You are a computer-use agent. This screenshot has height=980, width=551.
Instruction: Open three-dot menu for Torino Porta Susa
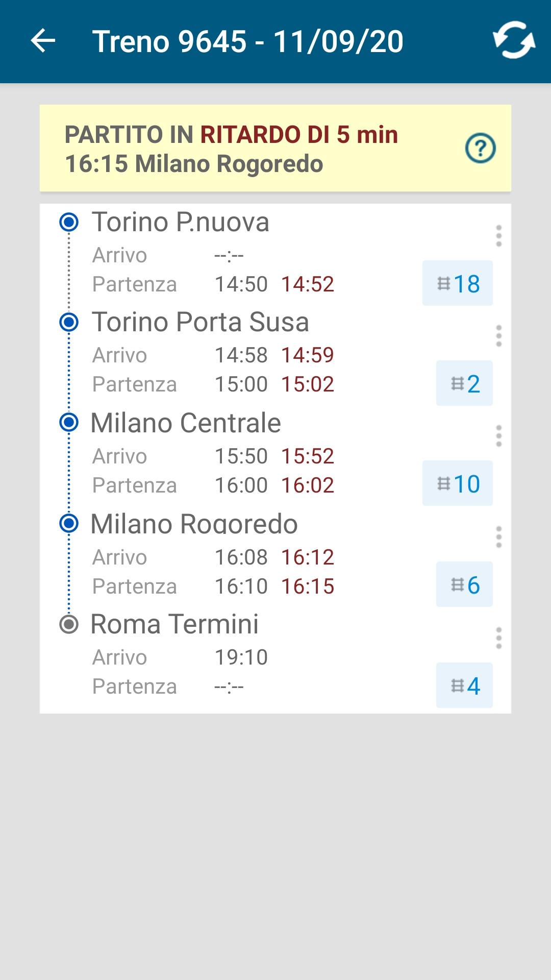click(498, 336)
